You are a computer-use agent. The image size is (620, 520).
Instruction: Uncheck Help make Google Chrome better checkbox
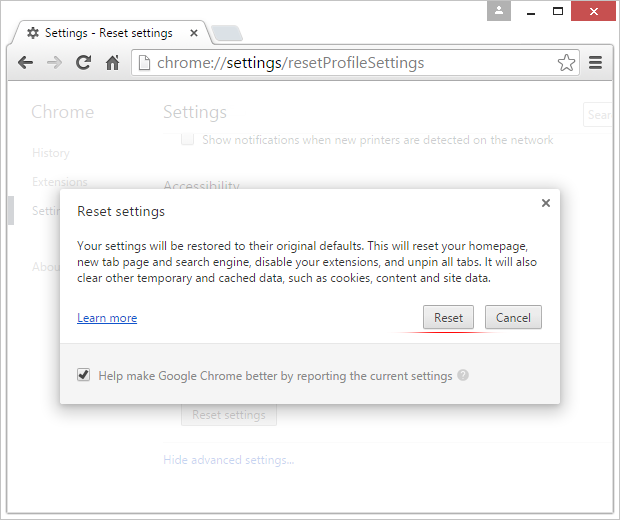tap(83, 374)
